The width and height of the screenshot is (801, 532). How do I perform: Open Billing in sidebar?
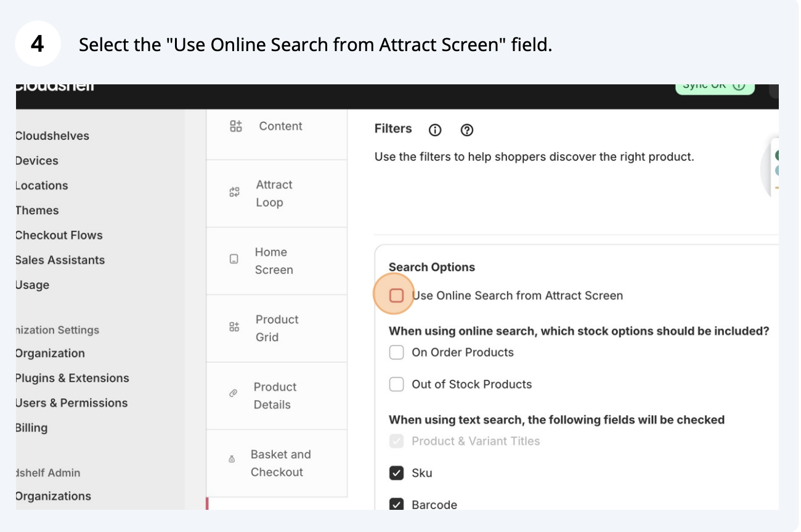(x=31, y=428)
